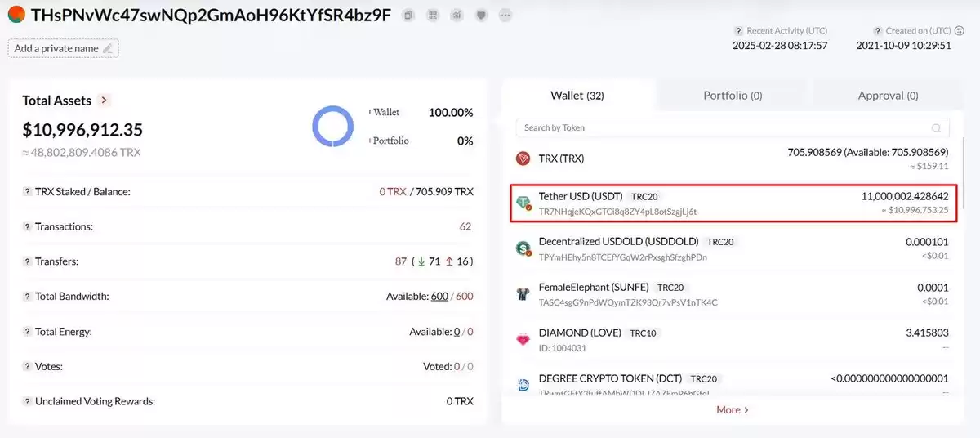The width and height of the screenshot is (980, 438).
Task: Click help icon for Total Energy
Action: click(28, 332)
